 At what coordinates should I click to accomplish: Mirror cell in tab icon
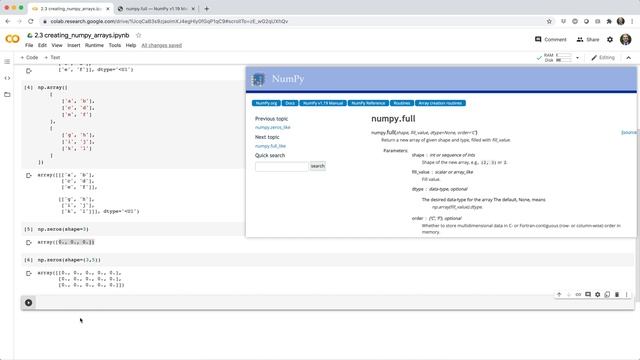pos(607,294)
